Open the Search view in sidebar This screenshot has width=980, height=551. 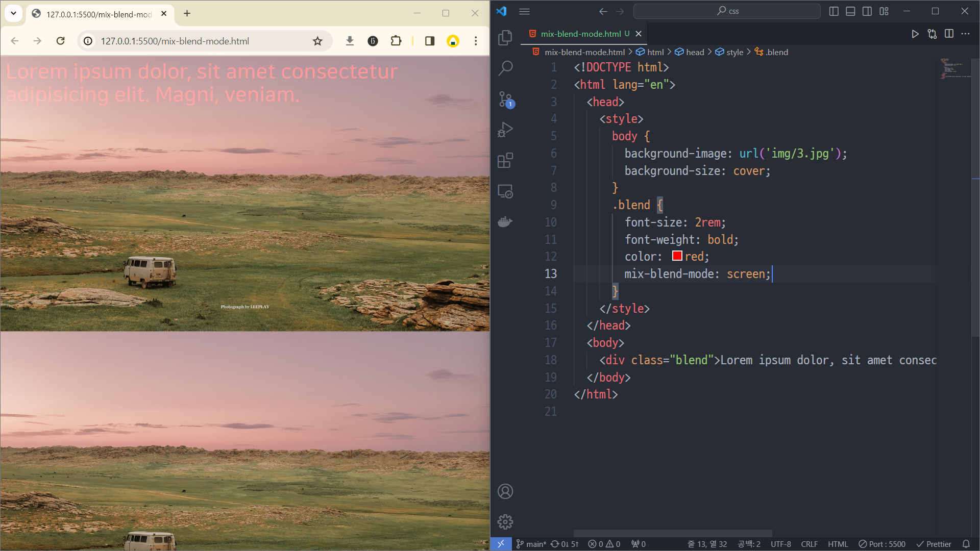505,68
